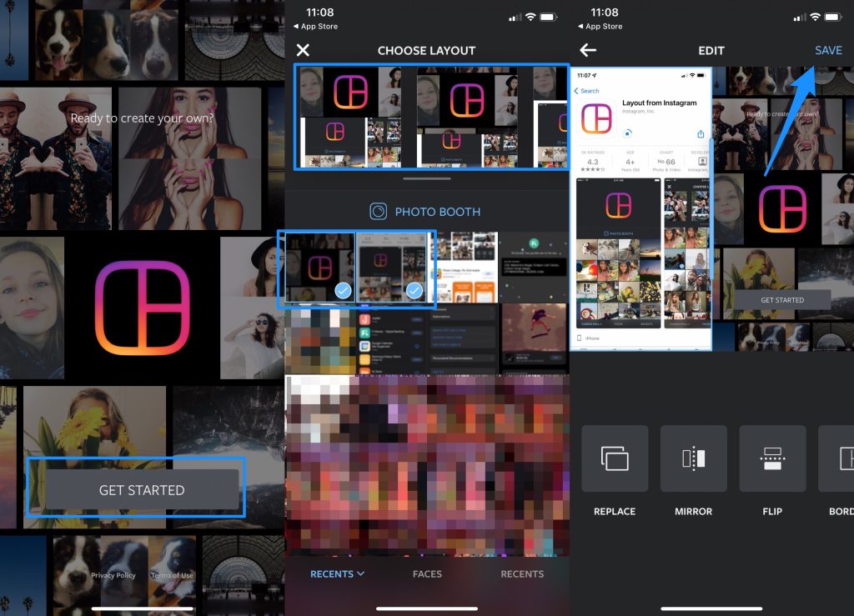
Task: Select the welcome collage pane in editor
Action: point(783,209)
